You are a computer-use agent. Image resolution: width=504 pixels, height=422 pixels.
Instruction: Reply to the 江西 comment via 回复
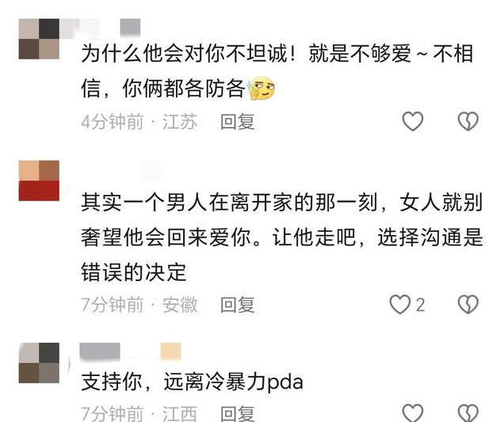tap(238, 413)
